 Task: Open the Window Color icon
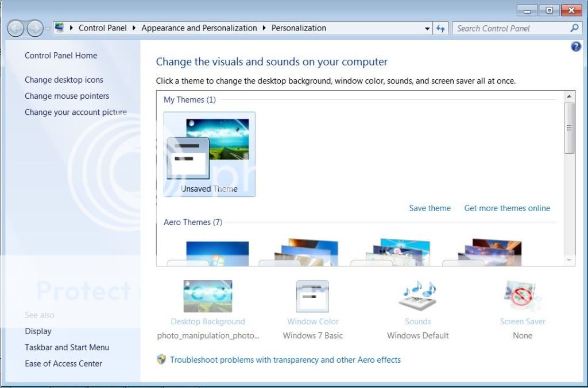pyautogui.click(x=312, y=296)
